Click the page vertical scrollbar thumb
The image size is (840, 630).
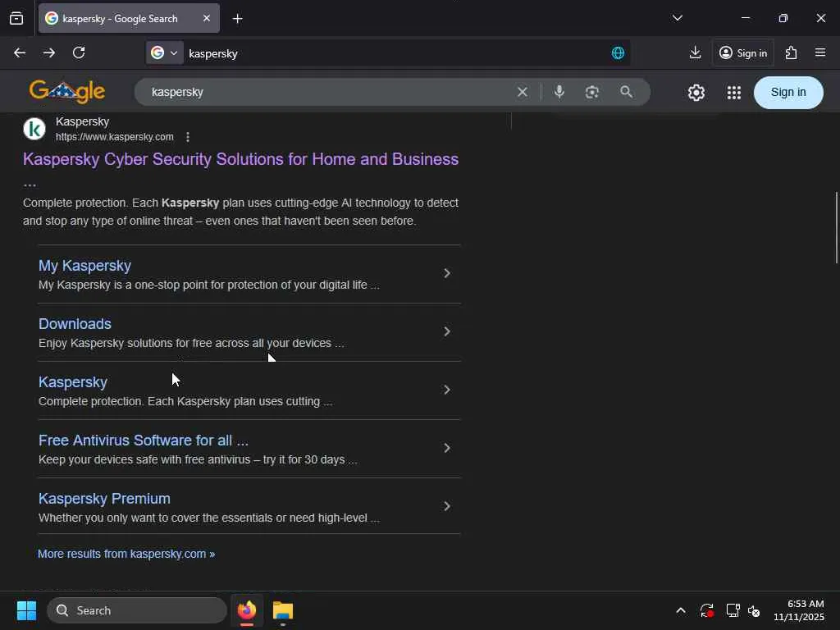tap(836, 228)
